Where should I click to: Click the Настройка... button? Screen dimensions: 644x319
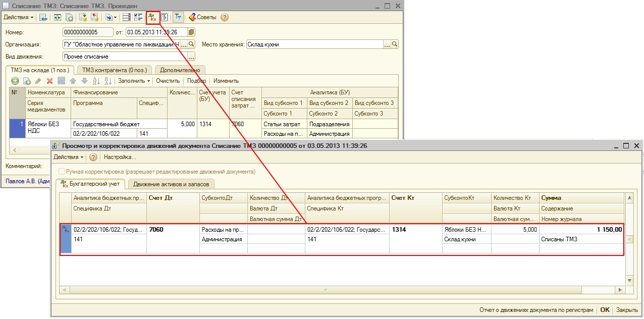tap(120, 157)
